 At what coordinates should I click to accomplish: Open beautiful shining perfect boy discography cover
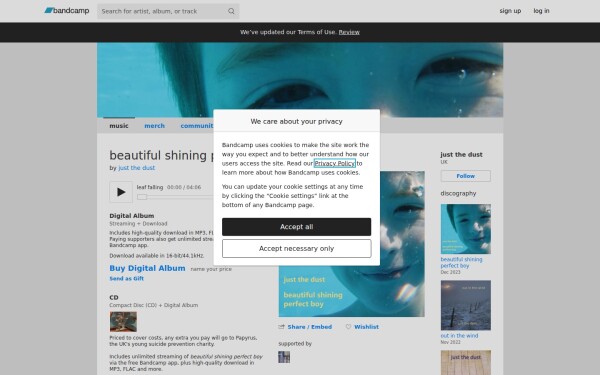465,229
